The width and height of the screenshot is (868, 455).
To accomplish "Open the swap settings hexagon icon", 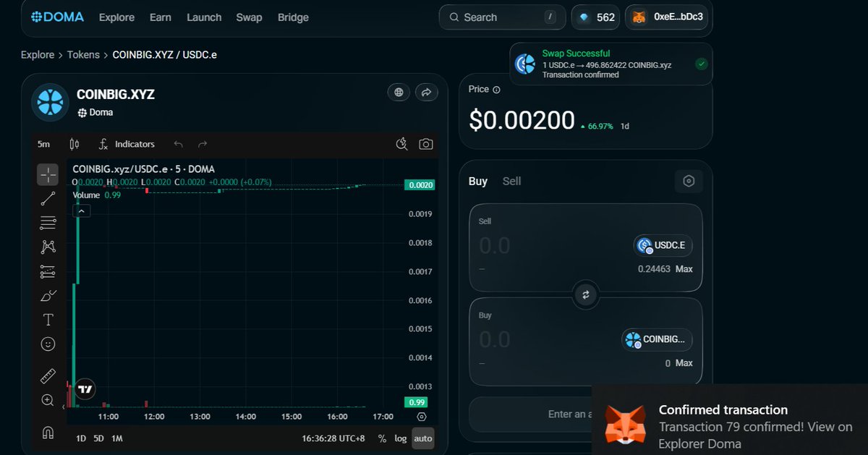I will pos(689,182).
